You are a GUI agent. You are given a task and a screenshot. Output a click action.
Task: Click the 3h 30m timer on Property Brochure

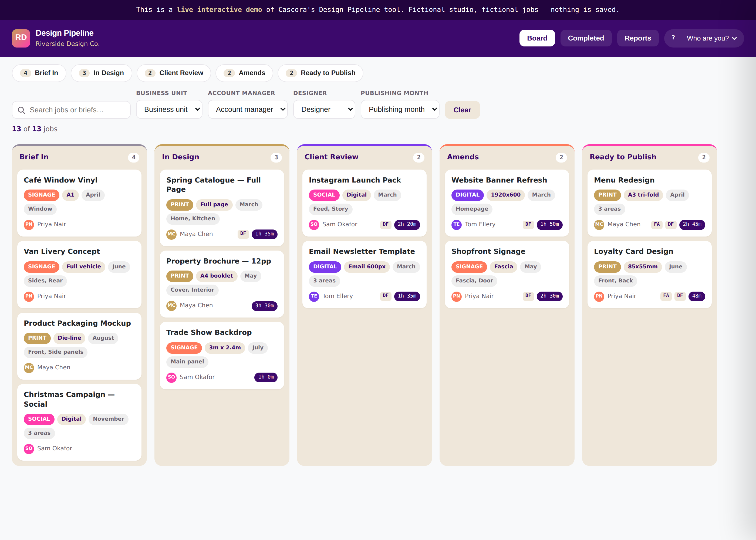(x=264, y=306)
